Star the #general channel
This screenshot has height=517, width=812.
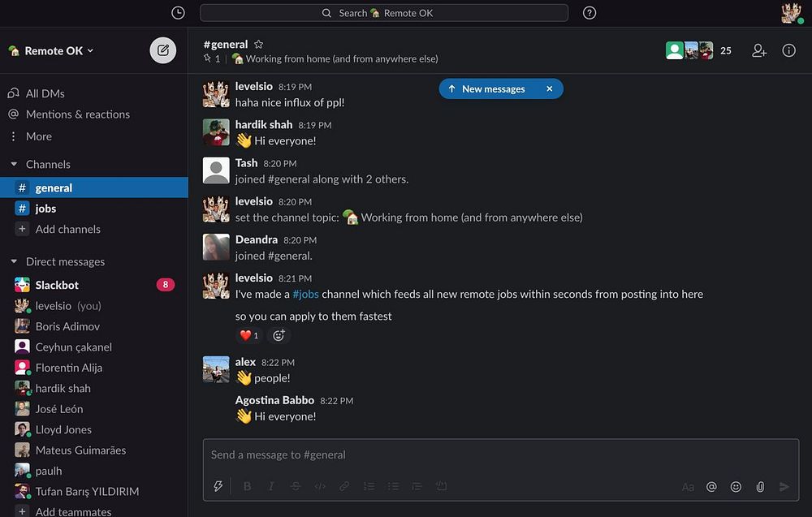tap(259, 44)
